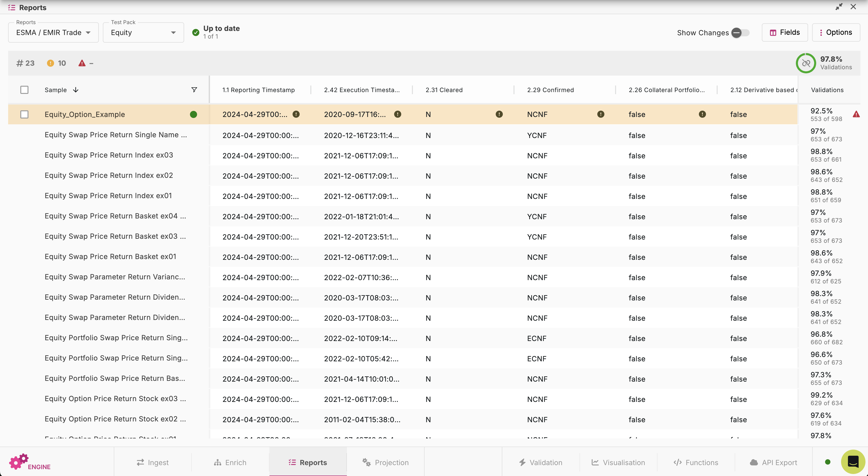This screenshot has height=476, width=868.
Task: Click the 97.9% validation result 612 of 625
Action: click(826, 277)
